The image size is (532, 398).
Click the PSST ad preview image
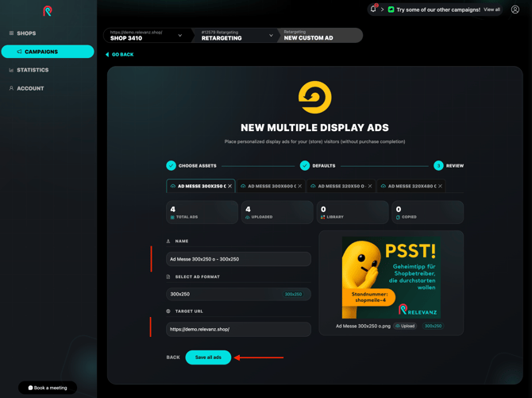(x=391, y=277)
